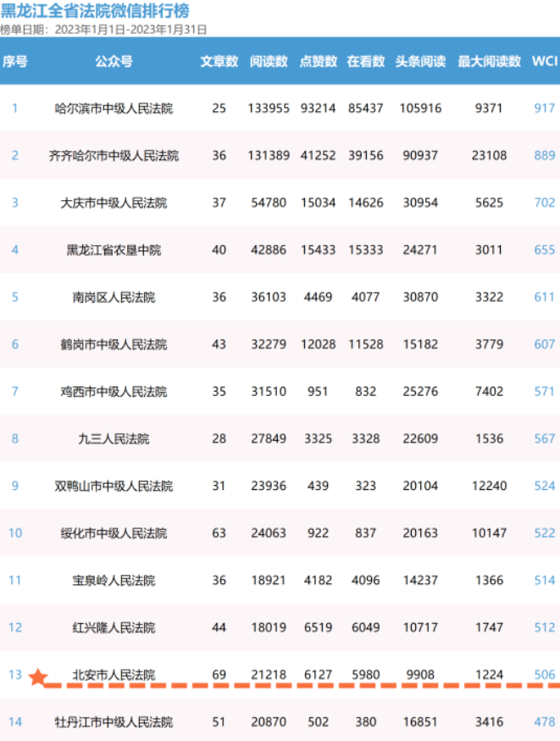Click WCI value 917

(545, 109)
